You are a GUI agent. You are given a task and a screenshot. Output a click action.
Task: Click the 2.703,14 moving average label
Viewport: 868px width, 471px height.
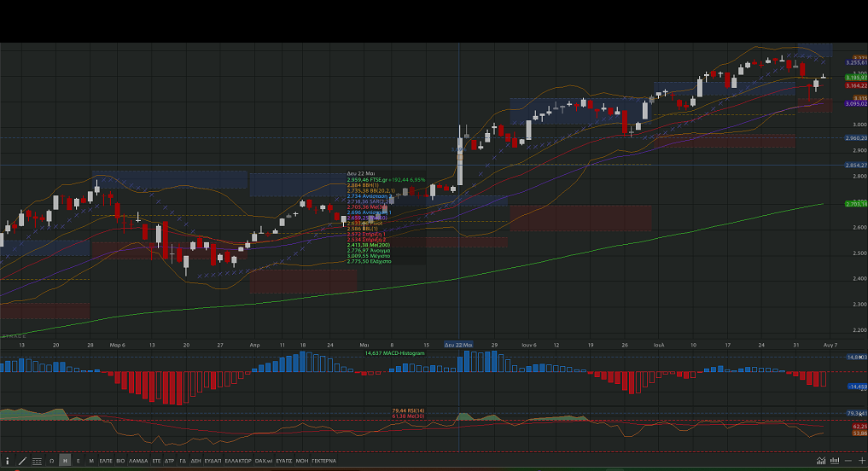tap(856, 204)
